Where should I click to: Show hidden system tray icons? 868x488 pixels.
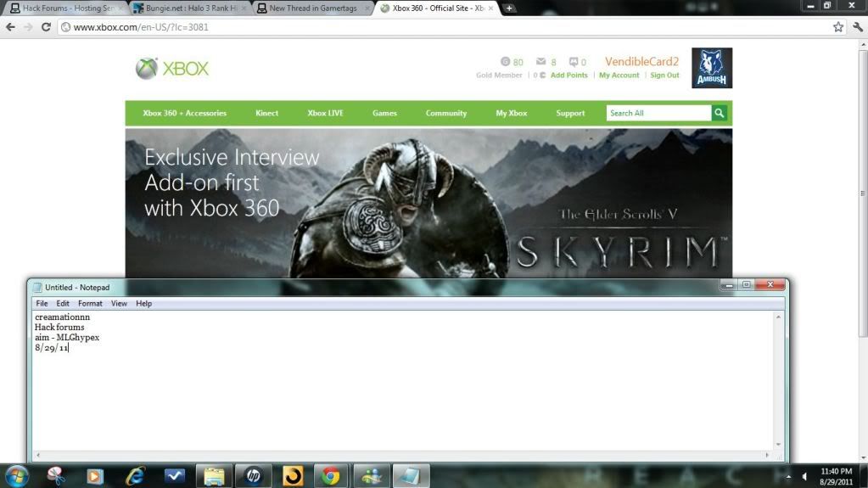(788, 476)
